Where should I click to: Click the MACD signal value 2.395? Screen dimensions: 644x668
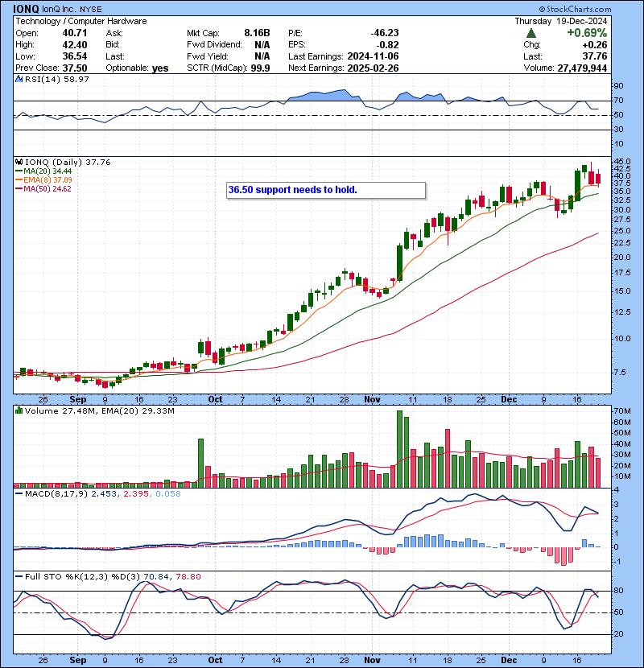pyautogui.click(x=136, y=494)
